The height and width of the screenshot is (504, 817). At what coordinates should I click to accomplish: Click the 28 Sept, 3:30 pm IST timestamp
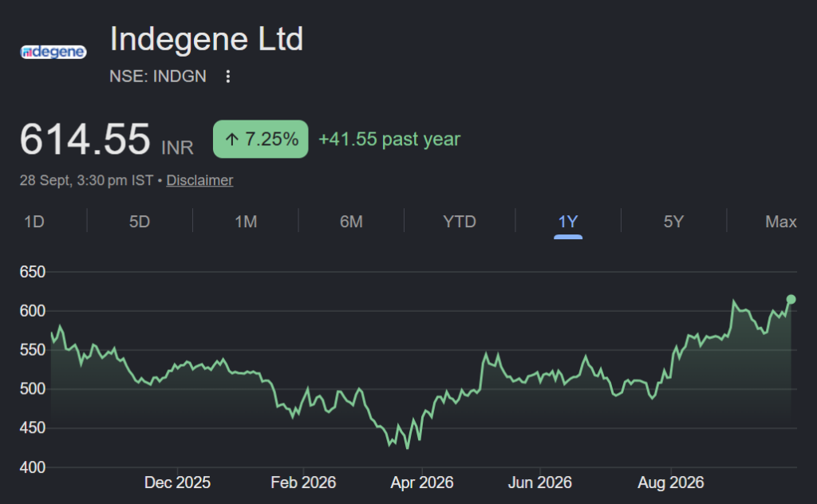86,180
